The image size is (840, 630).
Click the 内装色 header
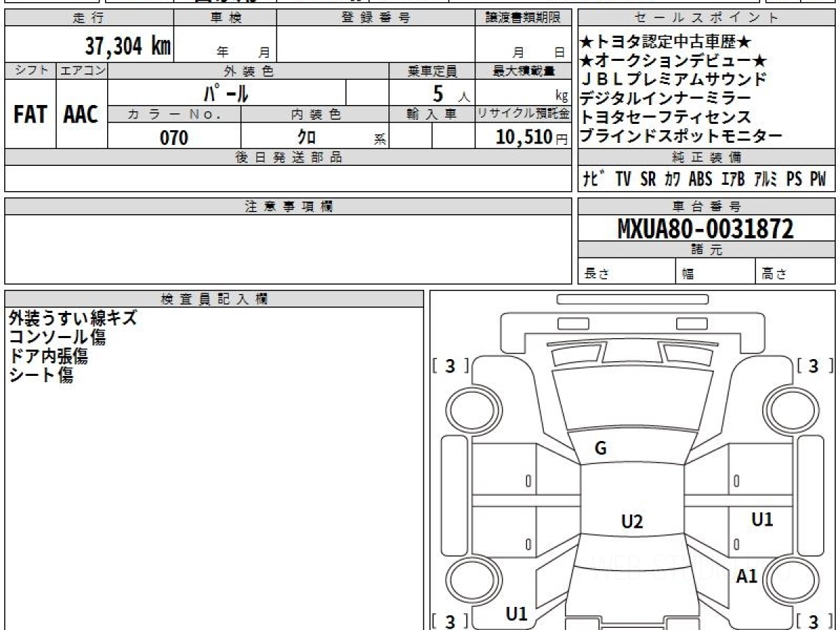[315, 114]
